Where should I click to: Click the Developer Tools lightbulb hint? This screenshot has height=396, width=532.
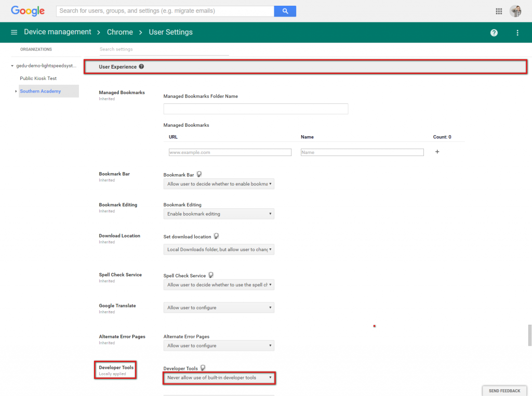203,367
